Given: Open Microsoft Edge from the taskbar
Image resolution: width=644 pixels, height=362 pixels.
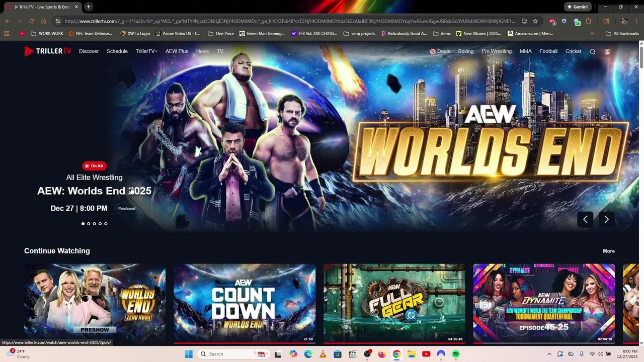Looking at the screenshot, I should tap(308, 354).
